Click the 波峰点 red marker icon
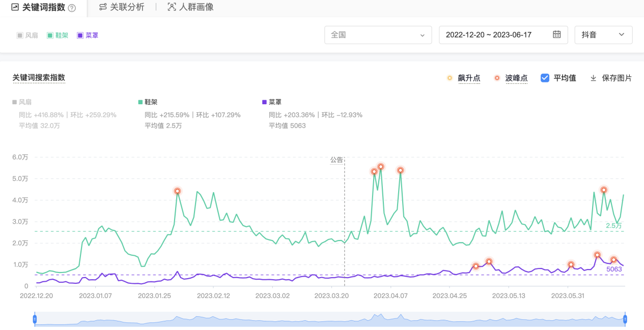 [497, 78]
